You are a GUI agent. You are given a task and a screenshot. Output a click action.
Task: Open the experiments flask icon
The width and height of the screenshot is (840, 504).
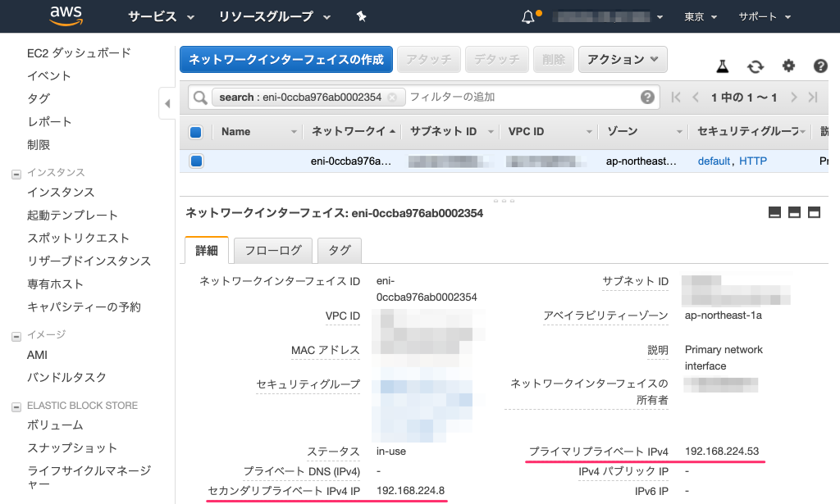coord(723,66)
